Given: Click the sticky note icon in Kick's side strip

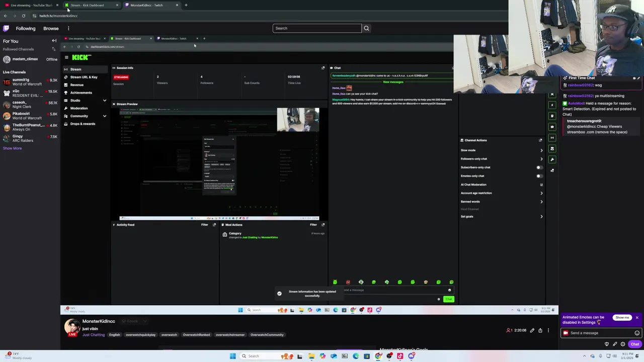Looking at the screenshot, I should [x=552, y=116].
